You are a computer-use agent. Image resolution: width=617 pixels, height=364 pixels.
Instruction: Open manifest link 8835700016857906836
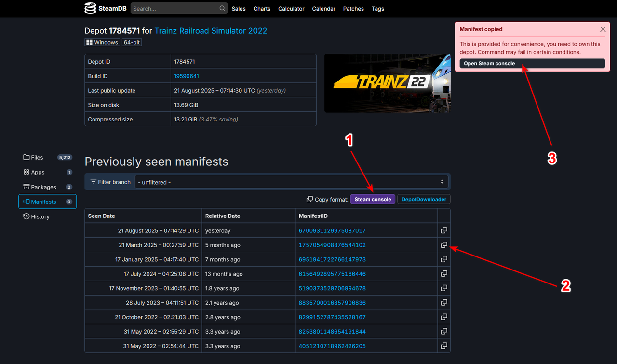pos(332,303)
